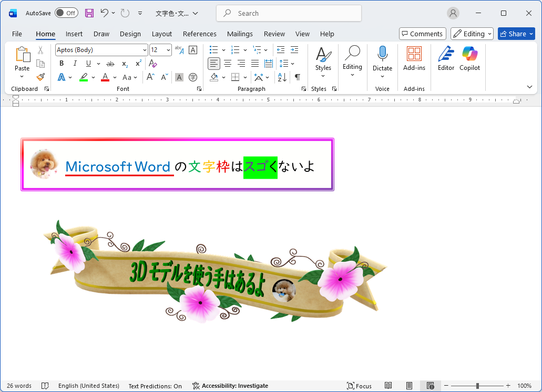The image size is (542, 392).
Task: Apply strikethrough formatting to text
Action: pyautogui.click(x=110, y=64)
